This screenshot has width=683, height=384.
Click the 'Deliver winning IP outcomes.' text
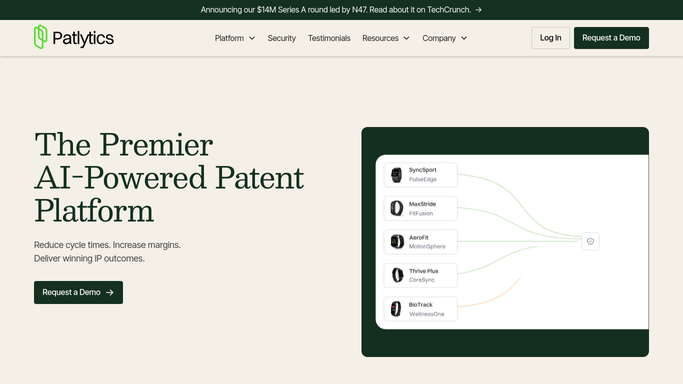click(89, 259)
